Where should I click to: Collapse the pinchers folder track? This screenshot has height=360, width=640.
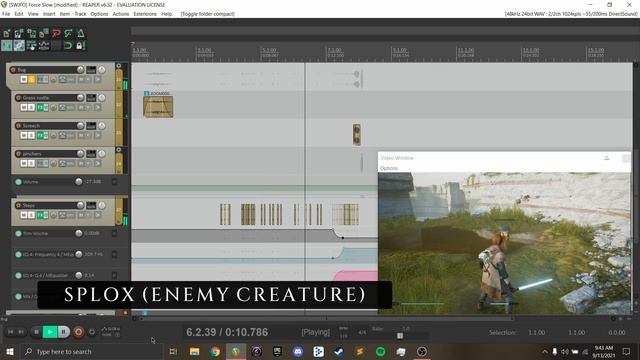click(119, 150)
